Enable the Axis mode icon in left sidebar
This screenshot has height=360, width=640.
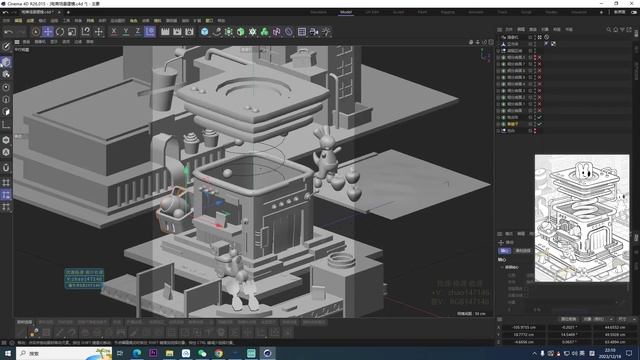[x=6, y=125]
